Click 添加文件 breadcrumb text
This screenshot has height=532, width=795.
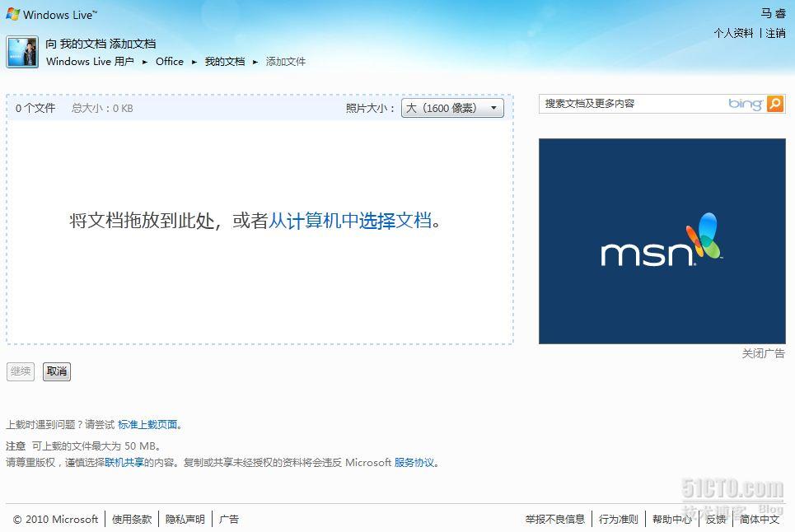pyautogui.click(x=286, y=61)
